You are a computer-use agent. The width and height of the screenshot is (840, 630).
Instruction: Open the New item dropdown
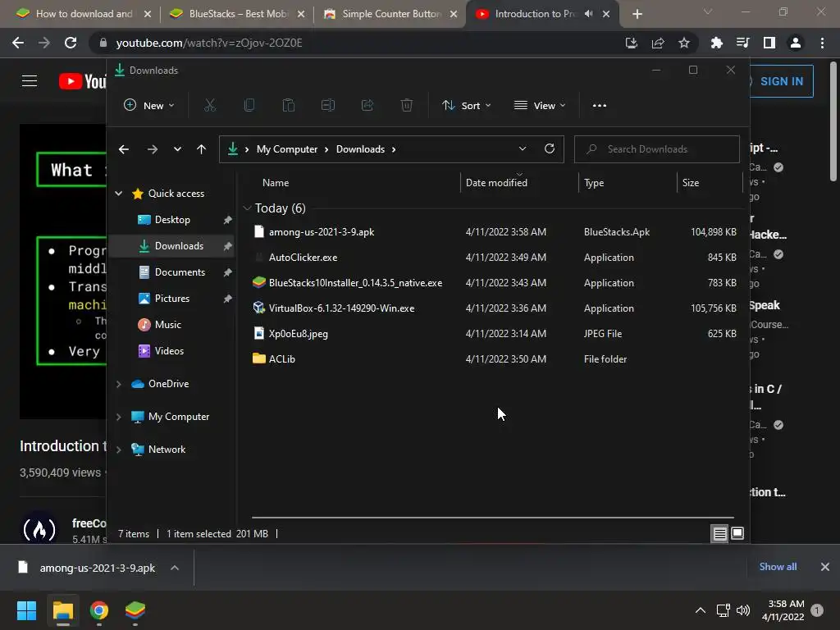[149, 106]
